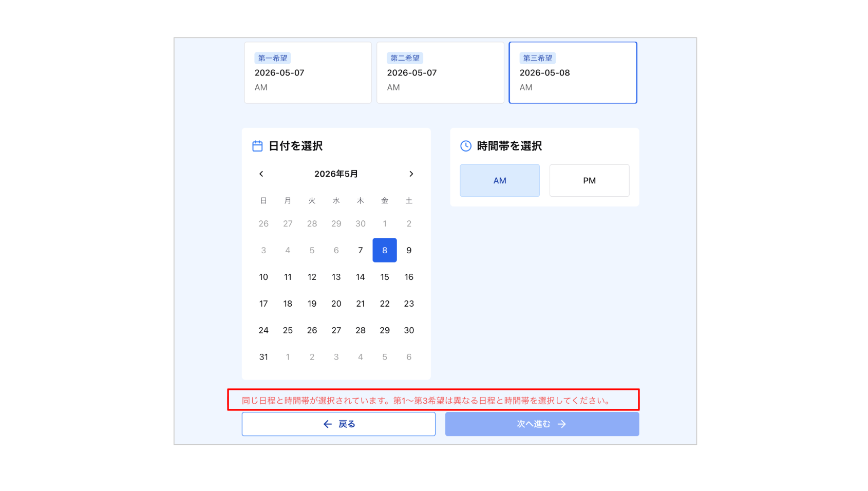The width and height of the screenshot is (868, 491).
Task: Click the calendar icon beside 日付を選択
Action: [x=257, y=146]
